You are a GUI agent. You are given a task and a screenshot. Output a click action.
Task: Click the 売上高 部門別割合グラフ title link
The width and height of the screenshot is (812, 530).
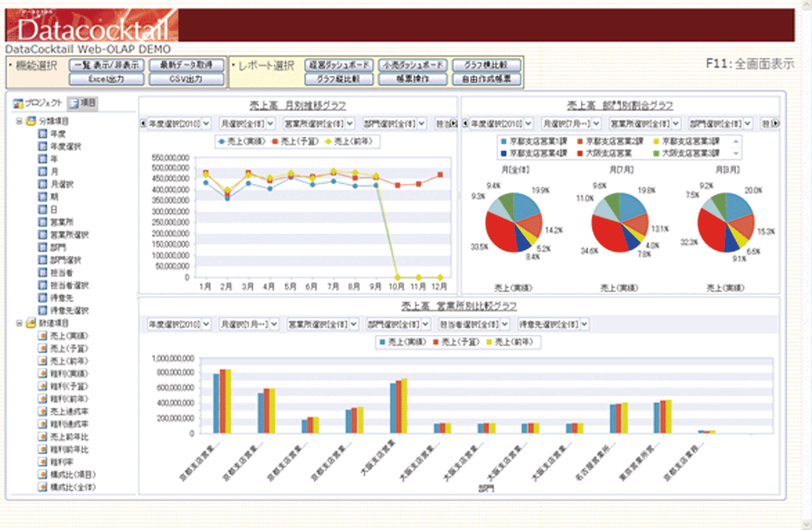(x=620, y=105)
